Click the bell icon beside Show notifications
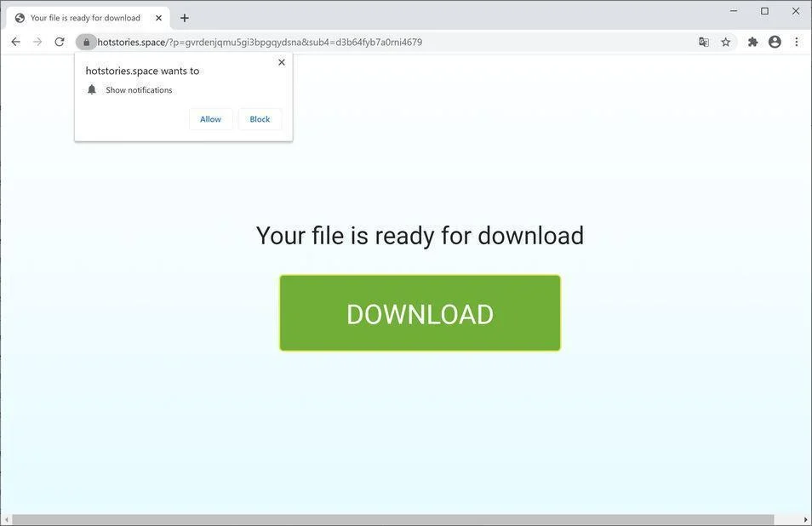 point(92,89)
